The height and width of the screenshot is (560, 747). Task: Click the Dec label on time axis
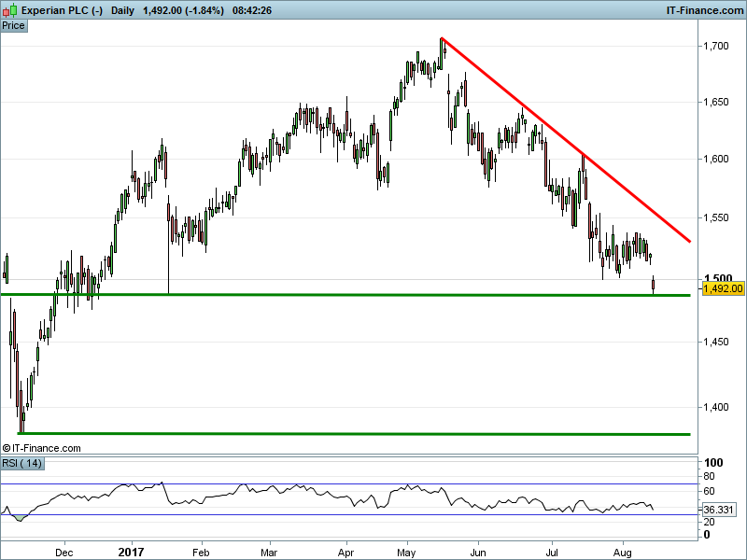point(64,553)
